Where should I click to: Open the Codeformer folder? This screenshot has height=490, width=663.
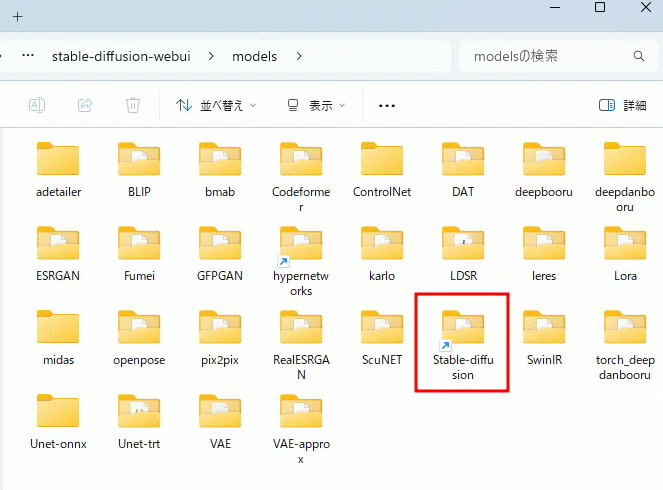[301, 178]
